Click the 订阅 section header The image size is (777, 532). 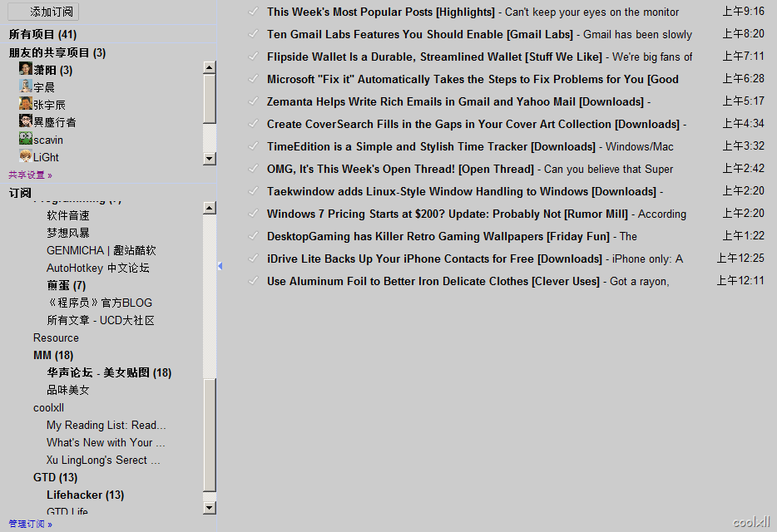(20, 193)
